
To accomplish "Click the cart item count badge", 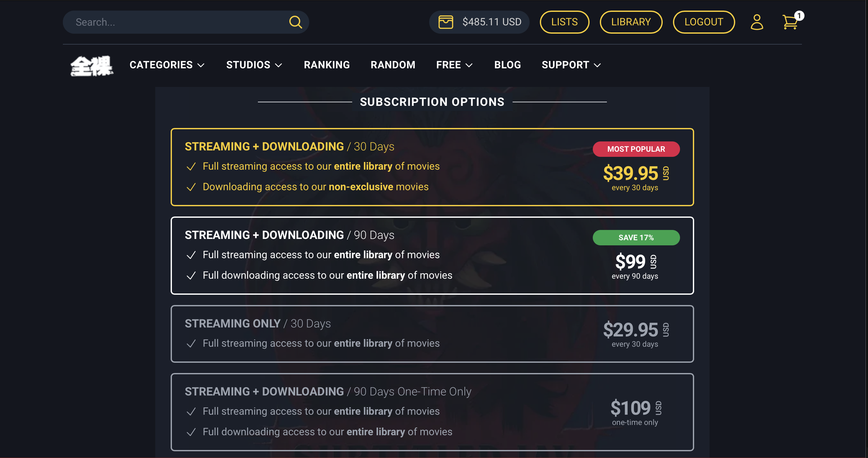I will click(799, 16).
